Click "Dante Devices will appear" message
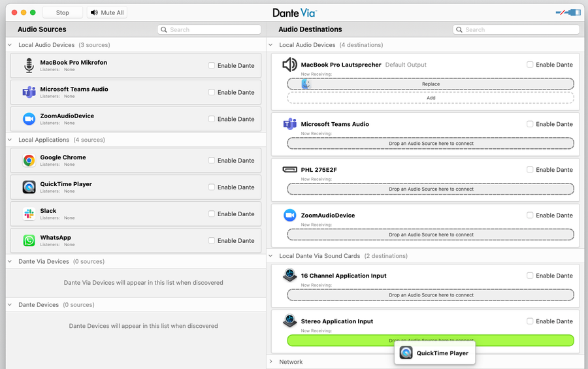Screen dimensions: 588x369 coord(143,326)
